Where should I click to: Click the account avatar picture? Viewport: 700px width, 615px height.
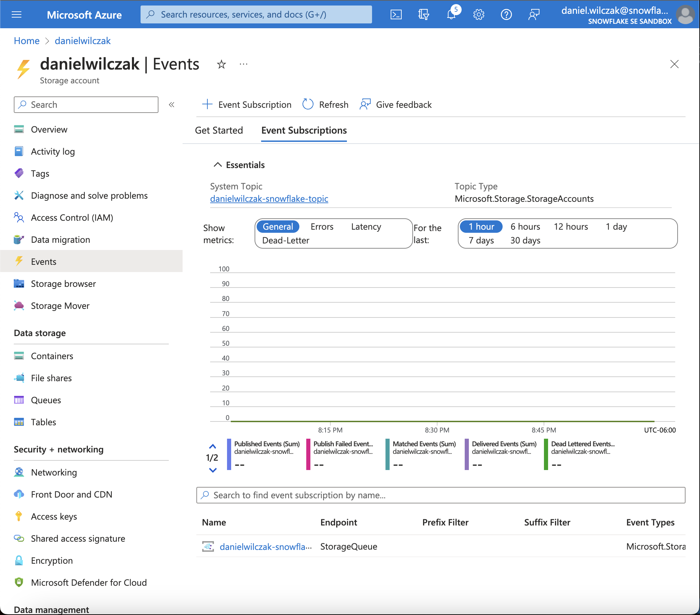pos(685,15)
